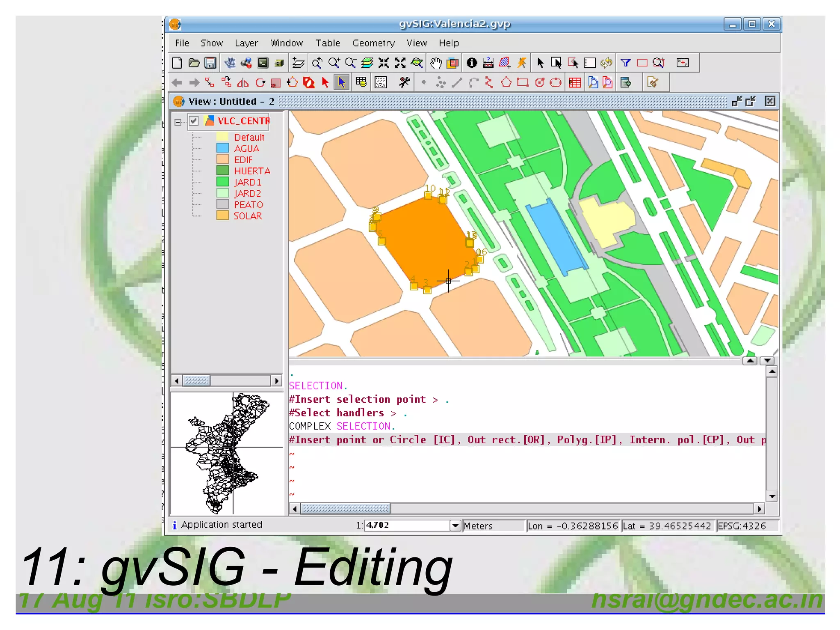Open the map scale dropdown arrow
Image resolution: width=840 pixels, height=630 pixels.
coord(455,525)
